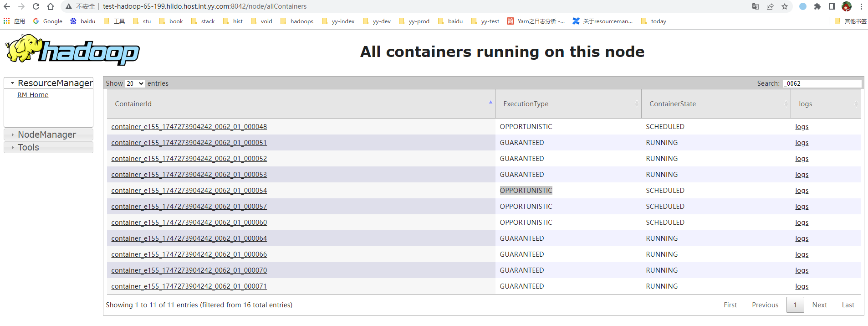Expand the NodeManager sidebar section
Viewport: 868px width, 326px height.
tap(48, 135)
